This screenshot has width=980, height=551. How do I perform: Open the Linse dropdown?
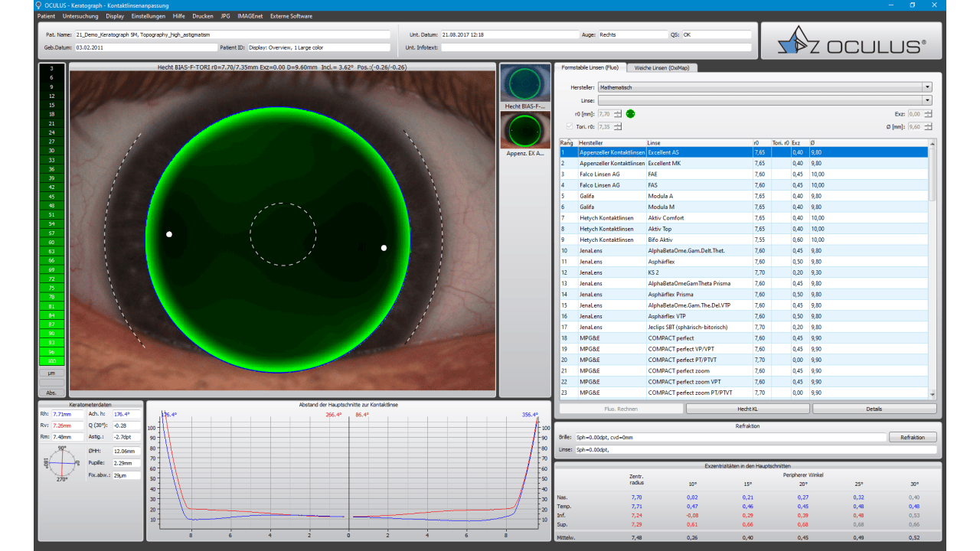click(927, 100)
